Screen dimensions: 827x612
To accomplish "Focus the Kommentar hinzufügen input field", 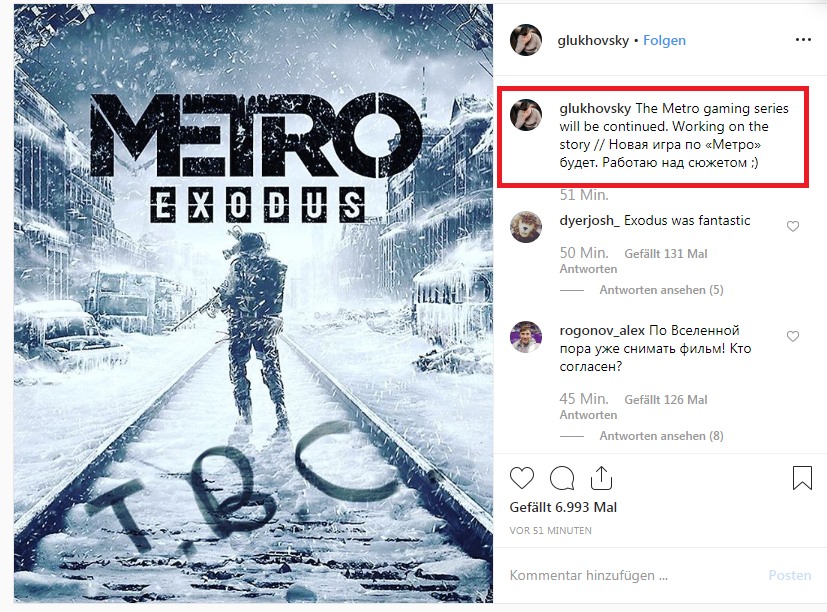I will 633,575.
